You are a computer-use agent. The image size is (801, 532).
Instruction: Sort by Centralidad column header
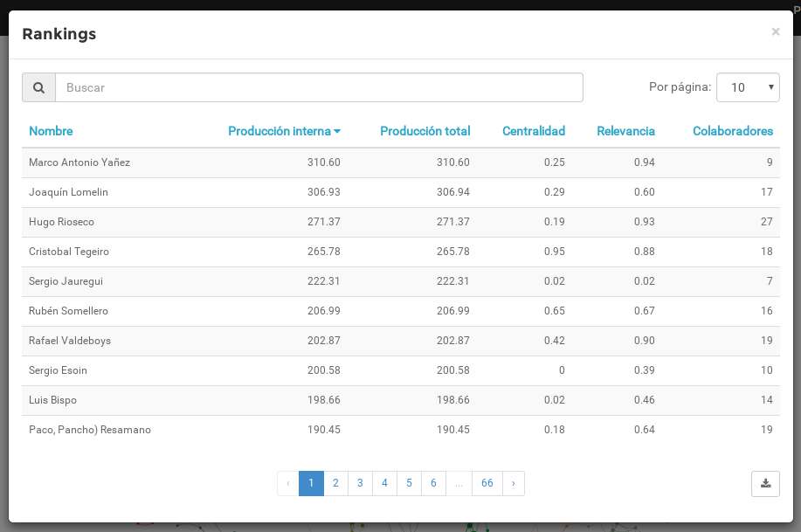tap(533, 131)
